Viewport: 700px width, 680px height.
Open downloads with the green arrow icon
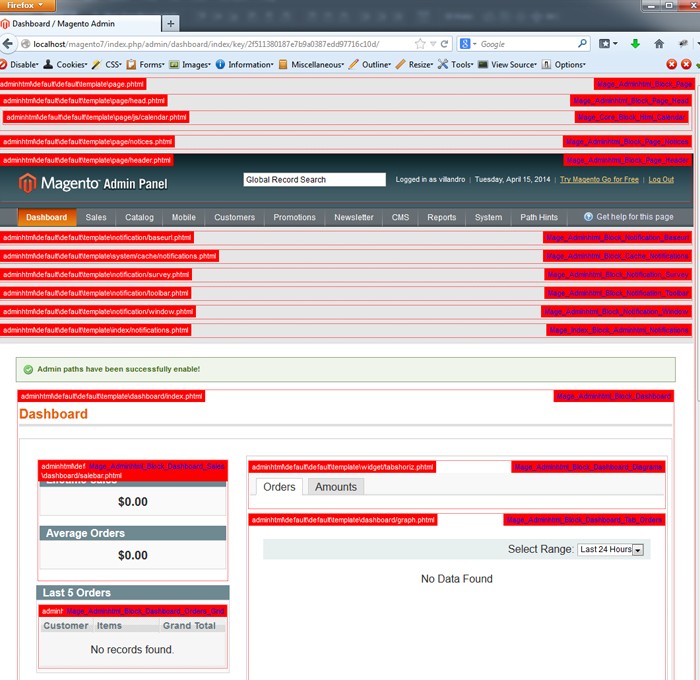click(635, 44)
